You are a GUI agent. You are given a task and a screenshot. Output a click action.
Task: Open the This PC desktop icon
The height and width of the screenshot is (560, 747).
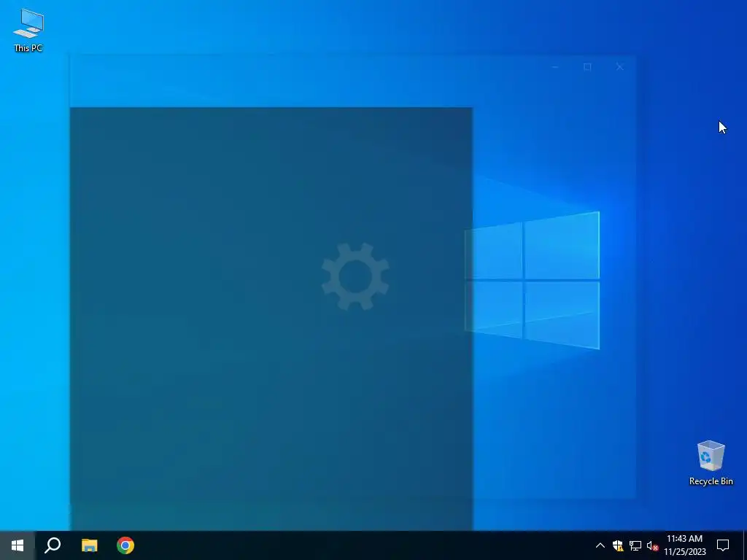[x=28, y=30]
